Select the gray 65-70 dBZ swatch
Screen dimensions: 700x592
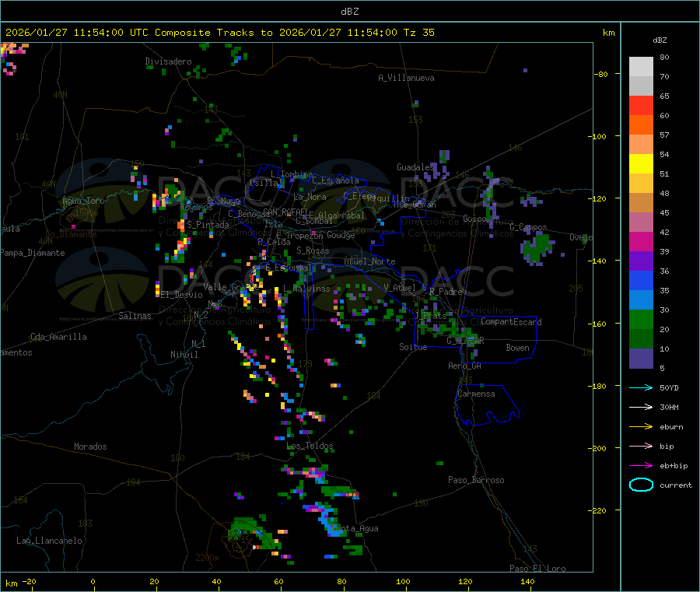pyautogui.click(x=641, y=86)
